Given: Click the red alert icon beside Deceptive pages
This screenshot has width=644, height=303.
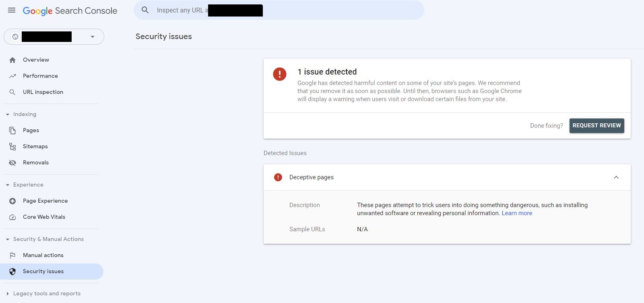Looking at the screenshot, I should [x=278, y=177].
